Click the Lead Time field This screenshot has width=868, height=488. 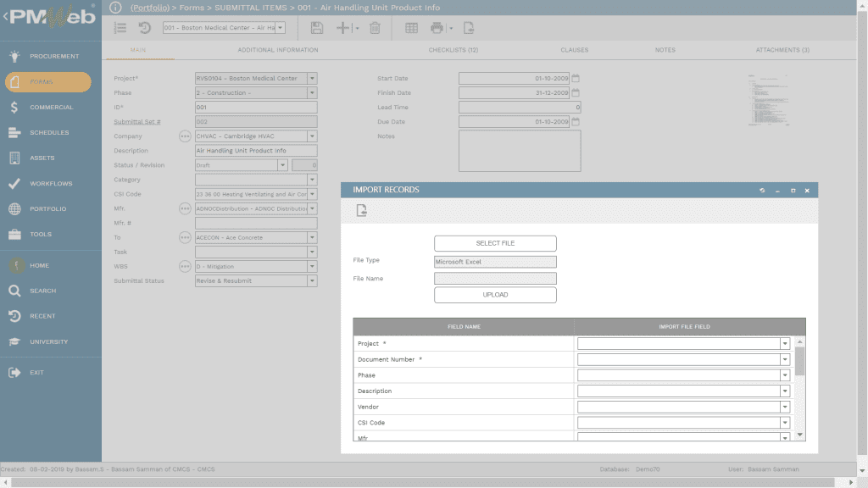520,108
